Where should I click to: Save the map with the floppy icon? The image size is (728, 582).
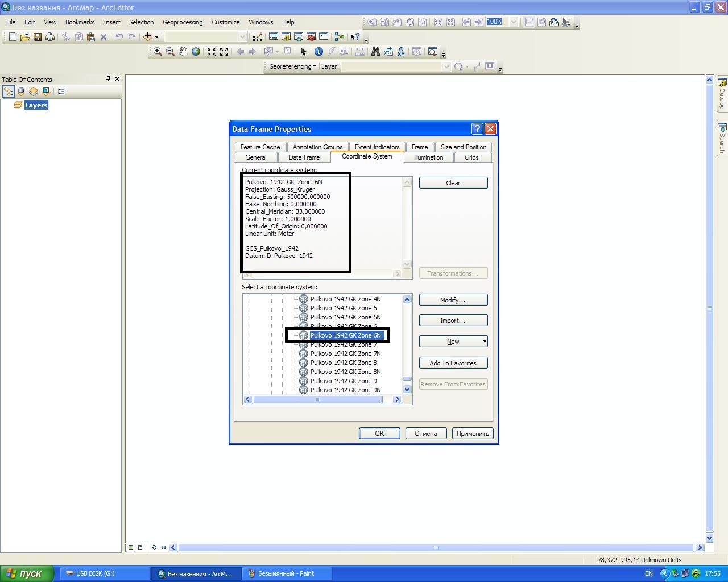(x=38, y=37)
